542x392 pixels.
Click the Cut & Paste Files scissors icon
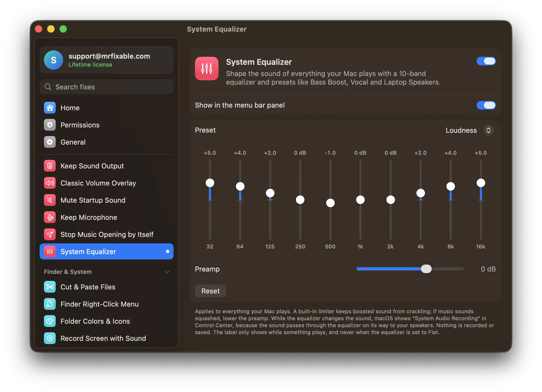[50, 287]
